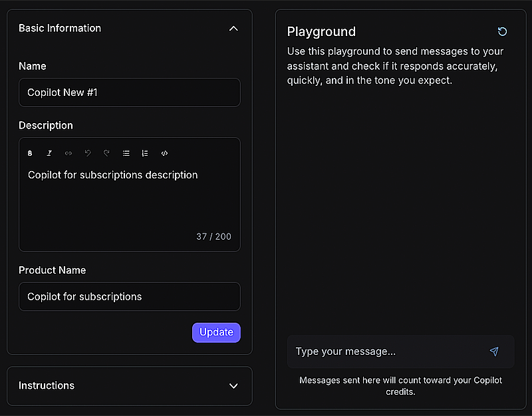Image resolution: width=532 pixels, height=416 pixels.
Task: Click the 37 / 200 character counter
Action: click(x=213, y=237)
